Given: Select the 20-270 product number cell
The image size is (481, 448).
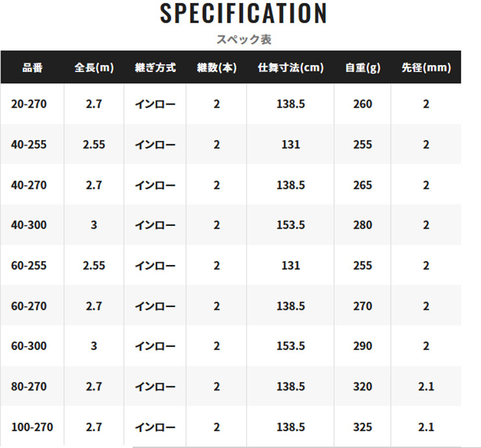Looking at the screenshot, I should 29,104.
